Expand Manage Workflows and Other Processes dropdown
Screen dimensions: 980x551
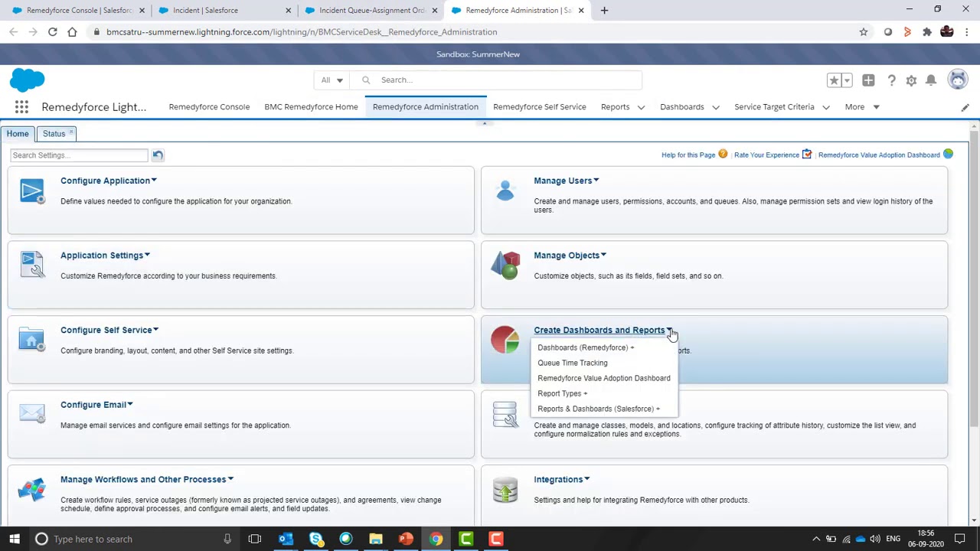tap(230, 480)
